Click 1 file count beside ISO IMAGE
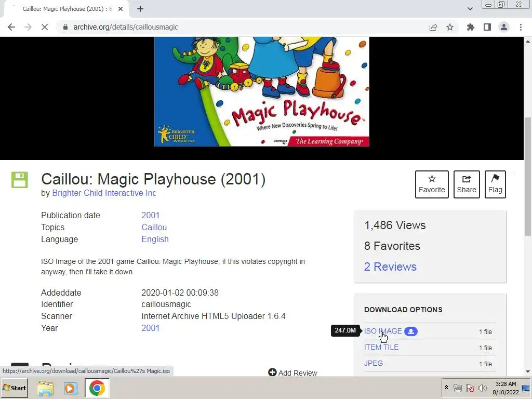 [486, 332]
